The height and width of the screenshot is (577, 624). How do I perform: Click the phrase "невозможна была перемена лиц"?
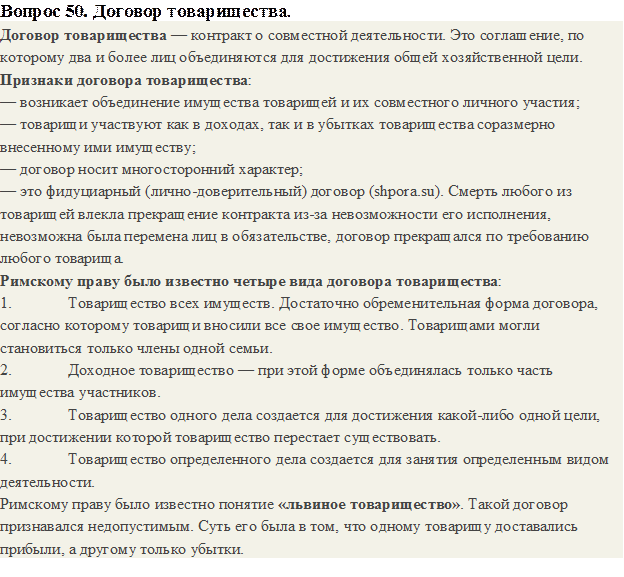coord(108,237)
